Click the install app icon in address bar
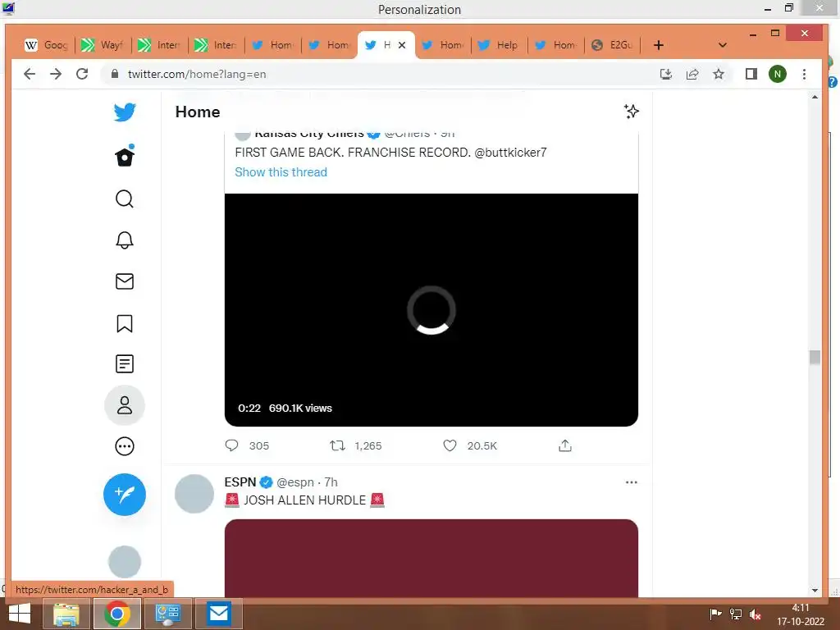Screen dimensions: 840x630 (666, 74)
